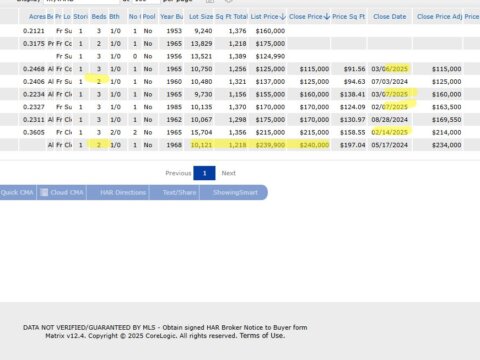Go to the Next results page
The width and height of the screenshot is (480, 360).
point(229,173)
